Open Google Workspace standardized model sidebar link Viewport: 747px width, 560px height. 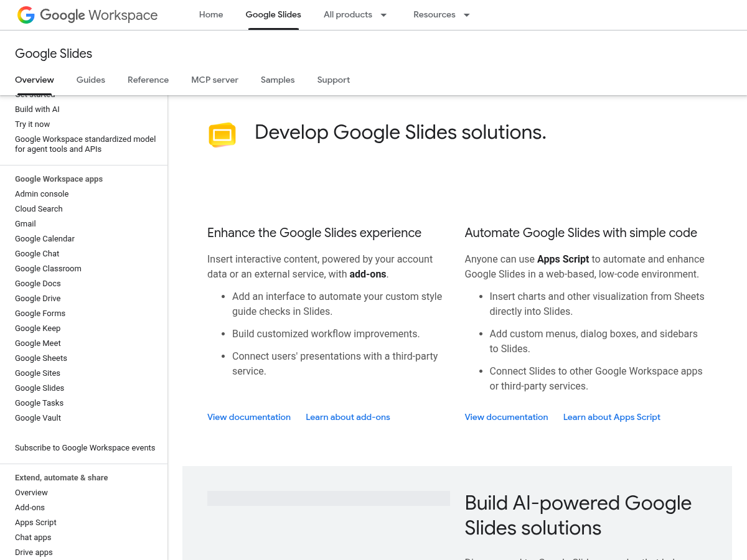pos(85,144)
